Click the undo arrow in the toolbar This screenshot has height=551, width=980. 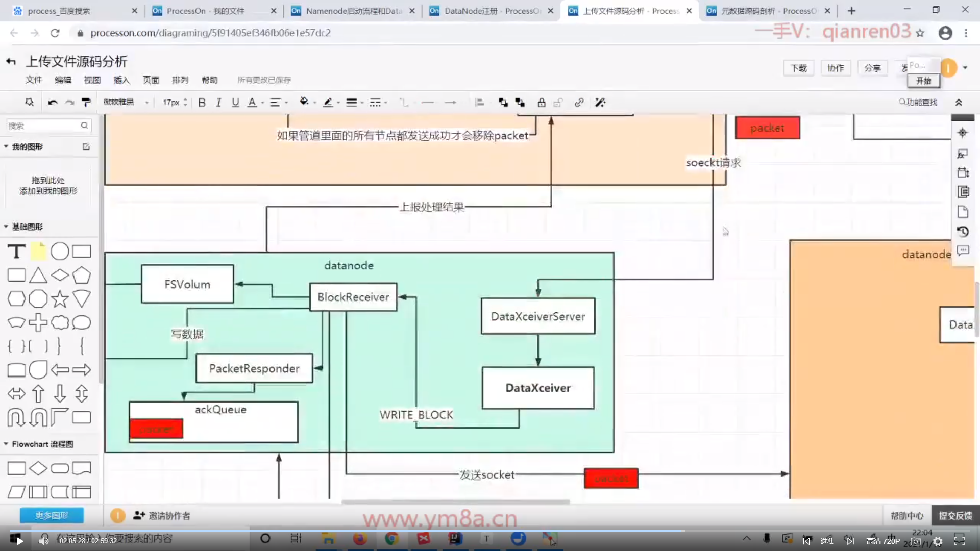[53, 103]
